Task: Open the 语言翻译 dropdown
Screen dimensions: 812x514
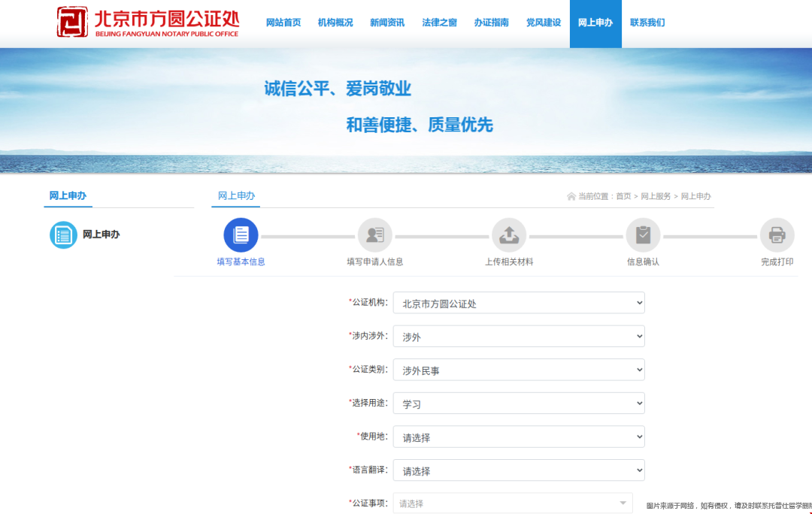Action: 519,470
